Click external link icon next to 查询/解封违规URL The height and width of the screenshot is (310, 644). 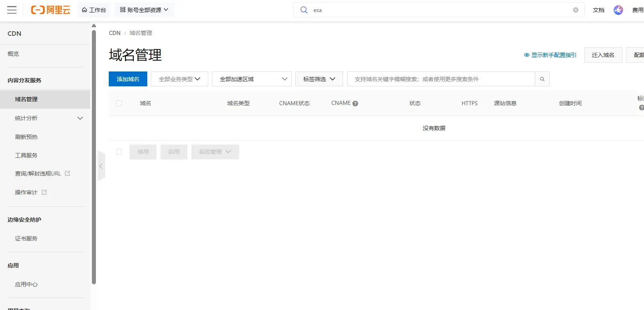pos(67,173)
